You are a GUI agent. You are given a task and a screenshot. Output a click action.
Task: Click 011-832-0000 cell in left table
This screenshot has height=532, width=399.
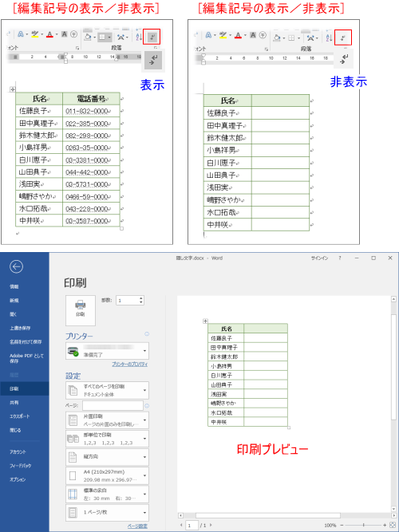tap(91, 111)
